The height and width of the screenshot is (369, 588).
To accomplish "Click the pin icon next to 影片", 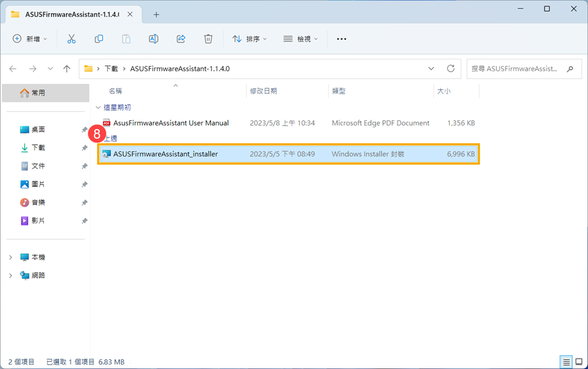I will point(84,221).
